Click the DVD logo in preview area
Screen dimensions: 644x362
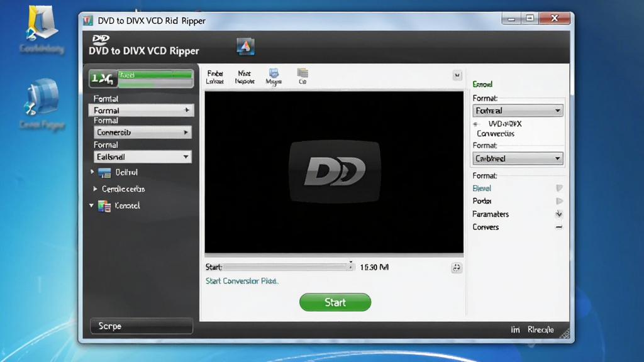pyautogui.click(x=335, y=171)
